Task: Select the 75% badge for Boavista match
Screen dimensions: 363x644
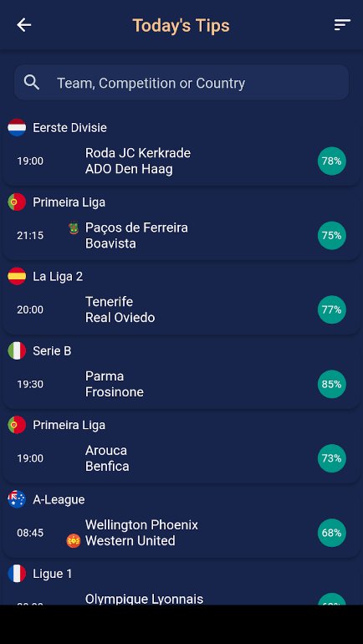Action: tap(332, 235)
